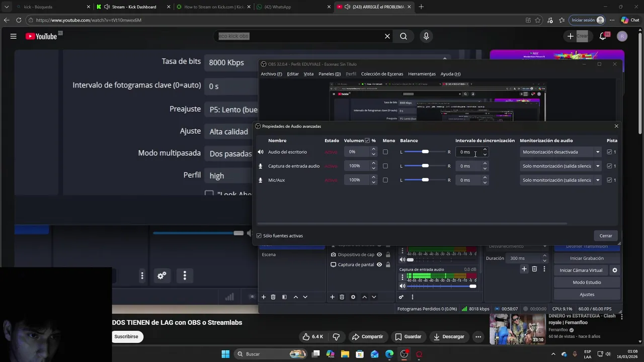644x362 pixels.
Task: Open scene filters icon in Scenes dock
Action: [x=284, y=297]
